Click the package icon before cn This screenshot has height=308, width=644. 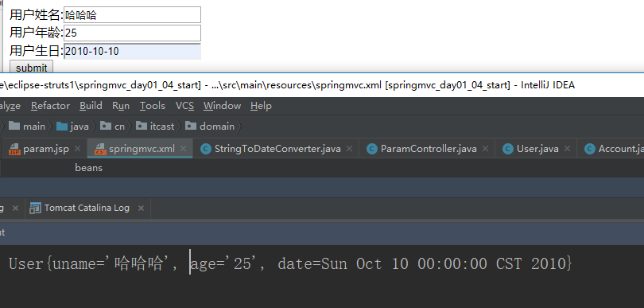click(106, 126)
